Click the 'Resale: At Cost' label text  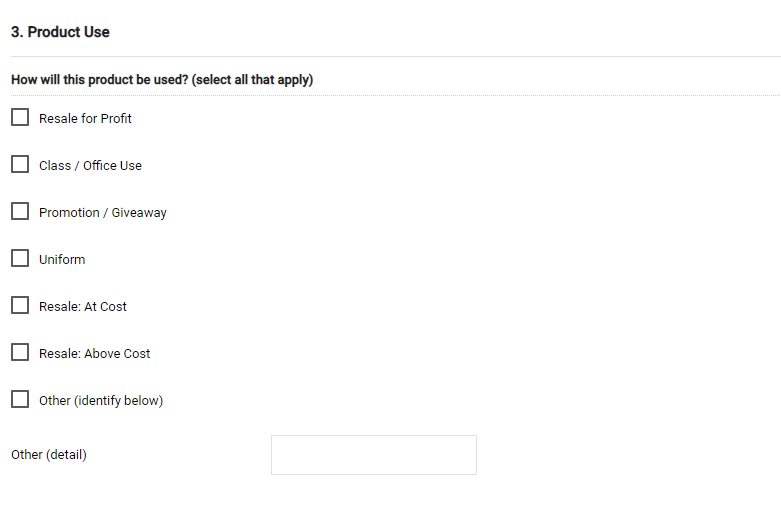coord(83,307)
